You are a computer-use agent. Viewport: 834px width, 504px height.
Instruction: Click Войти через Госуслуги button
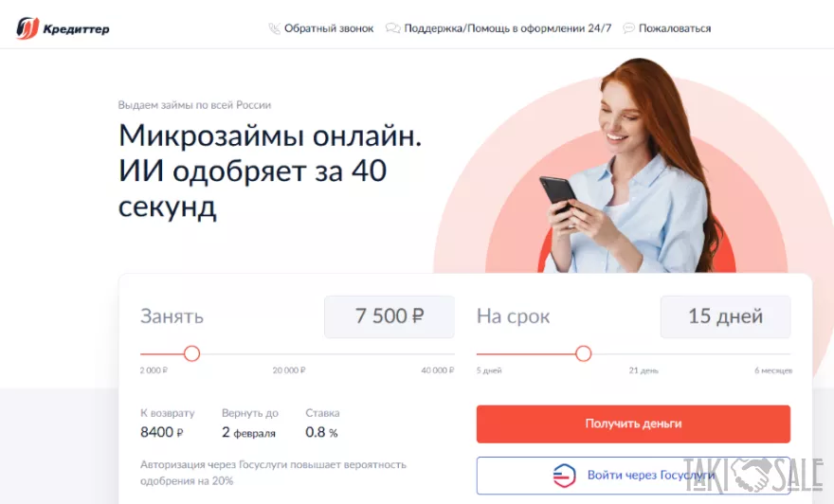click(x=633, y=476)
